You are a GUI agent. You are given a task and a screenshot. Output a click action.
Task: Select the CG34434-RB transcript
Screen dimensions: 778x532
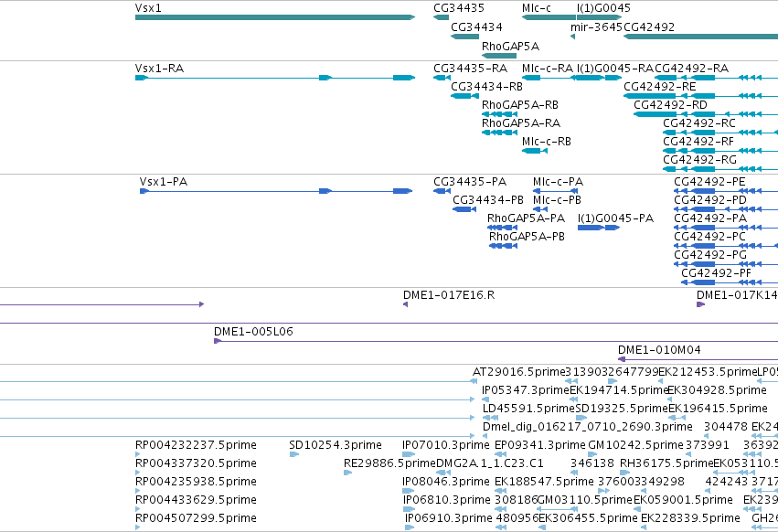point(464,96)
